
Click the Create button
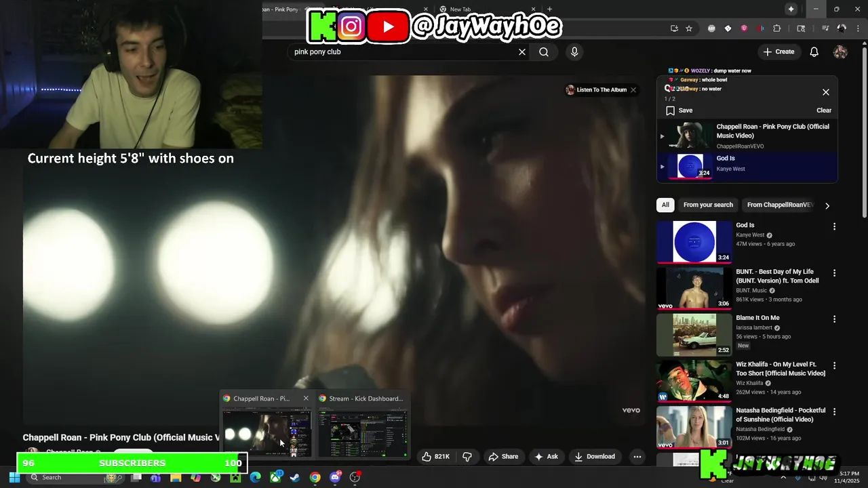(x=778, y=52)
